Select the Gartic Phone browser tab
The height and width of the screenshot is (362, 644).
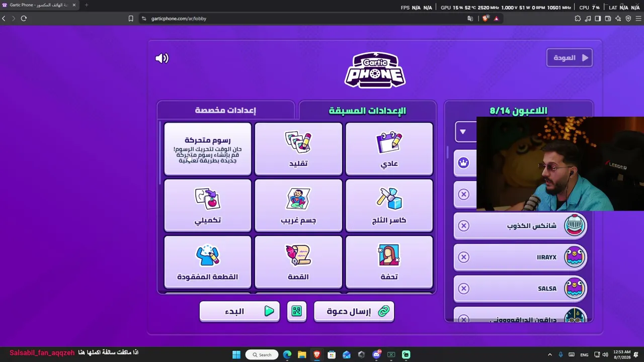click(x=39, y=5)
